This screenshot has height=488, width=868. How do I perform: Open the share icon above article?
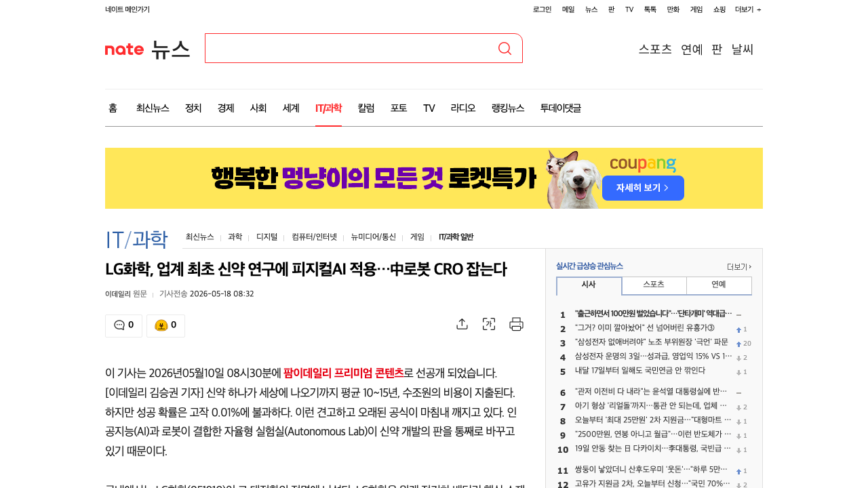pos(462,324)
